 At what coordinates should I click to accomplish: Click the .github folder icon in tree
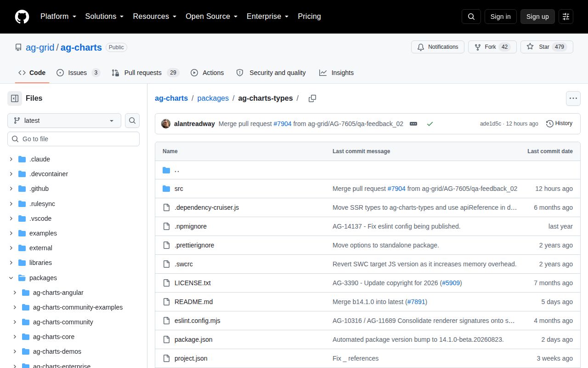(x=22, y=189)
